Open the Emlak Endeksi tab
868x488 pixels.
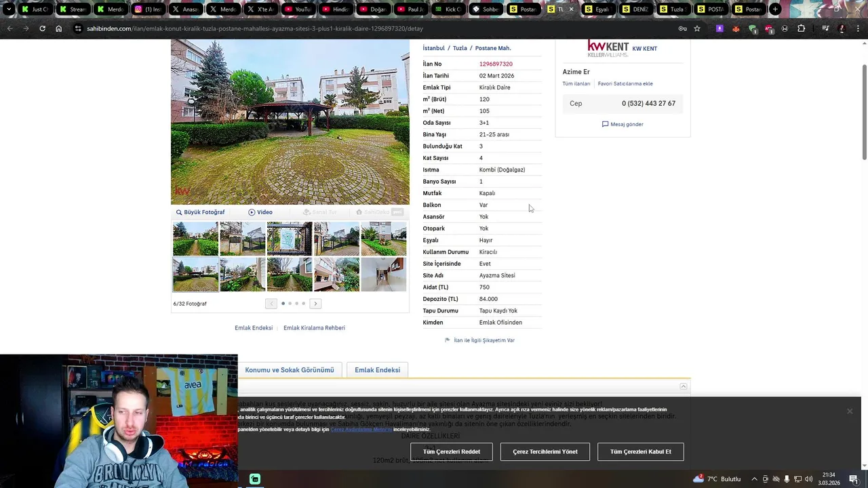tap(377, 370)
